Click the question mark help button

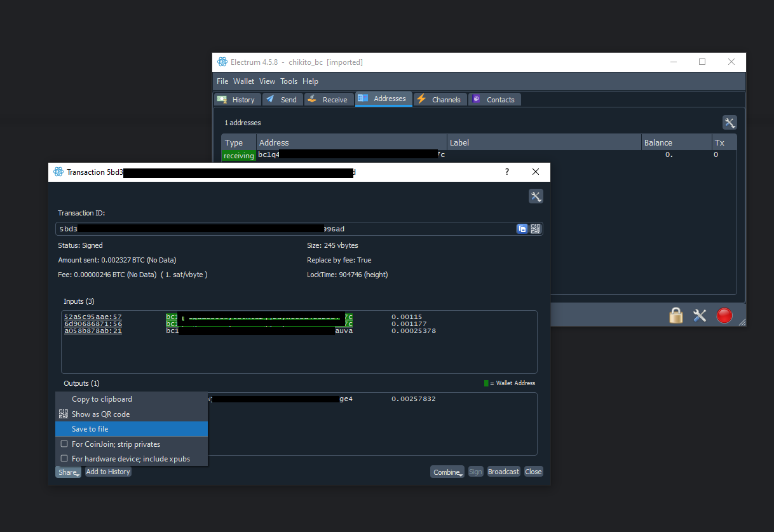tap(507, 172)
